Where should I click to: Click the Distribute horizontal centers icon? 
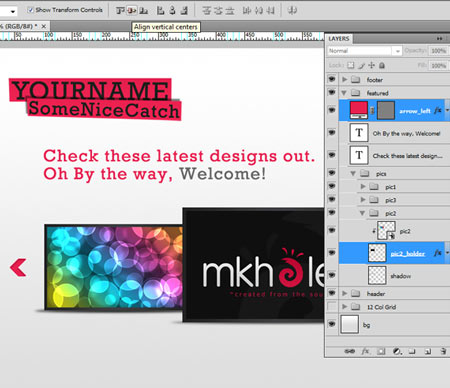point(259,11)
